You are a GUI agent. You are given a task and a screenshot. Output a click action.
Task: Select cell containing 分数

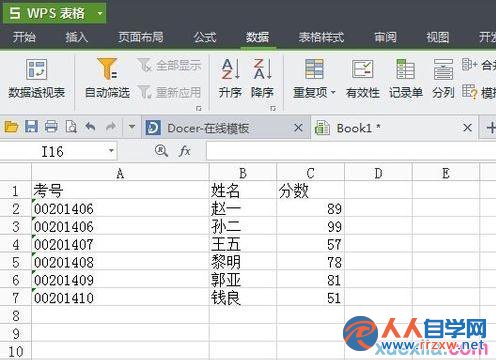(x=310, y=191)
